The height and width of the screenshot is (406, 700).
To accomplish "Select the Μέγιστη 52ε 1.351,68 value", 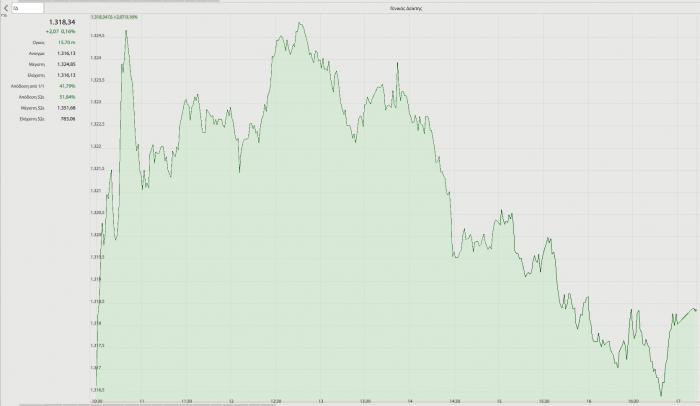I will click(x=67, y=108).
